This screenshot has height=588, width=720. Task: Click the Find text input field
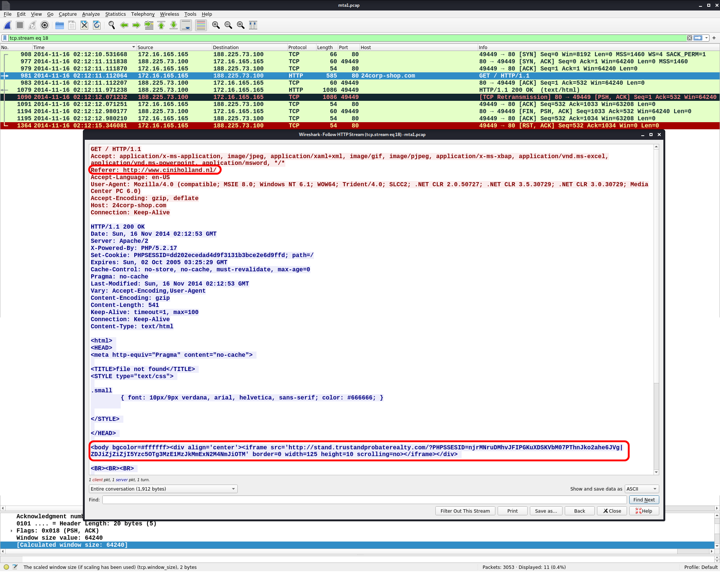click(x=364, y=500)
